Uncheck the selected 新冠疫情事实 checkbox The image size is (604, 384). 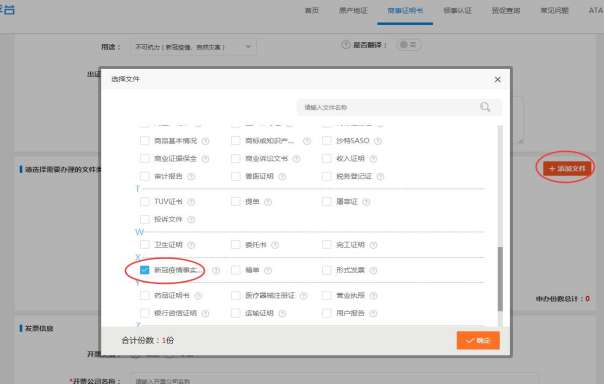[144, 270]
